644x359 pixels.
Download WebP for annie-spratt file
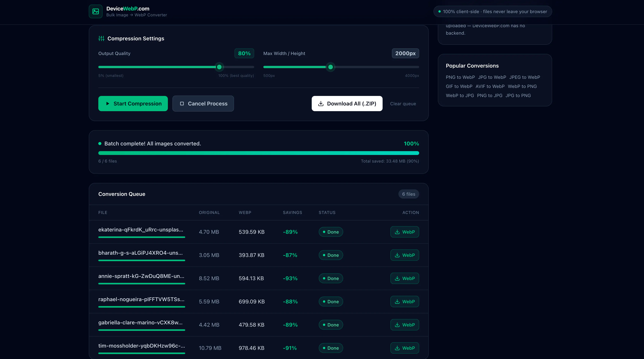pos(405,278)
